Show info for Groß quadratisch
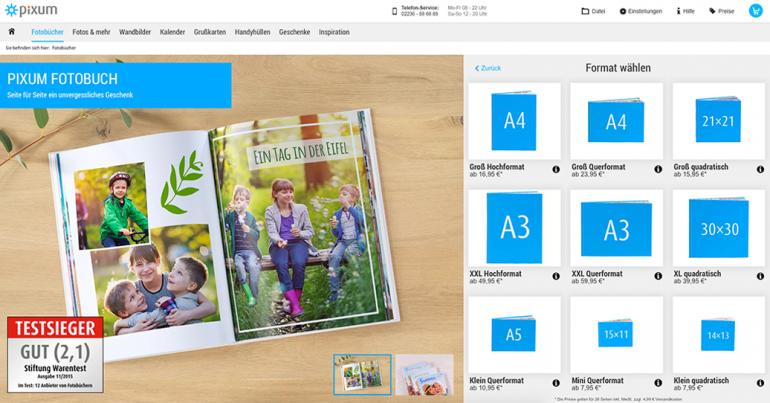The image size is (770, 403). pyautogui.click(x=760, y=169)
